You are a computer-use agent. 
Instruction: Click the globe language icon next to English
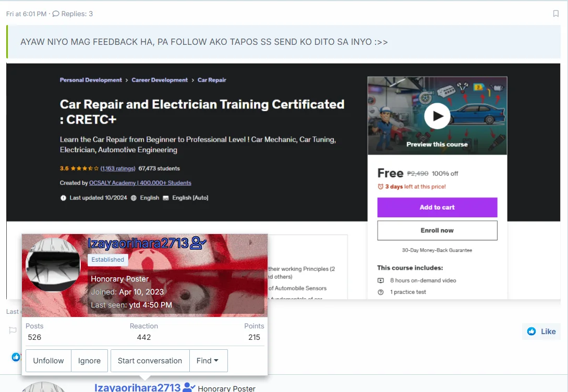(x=134, y=198)
